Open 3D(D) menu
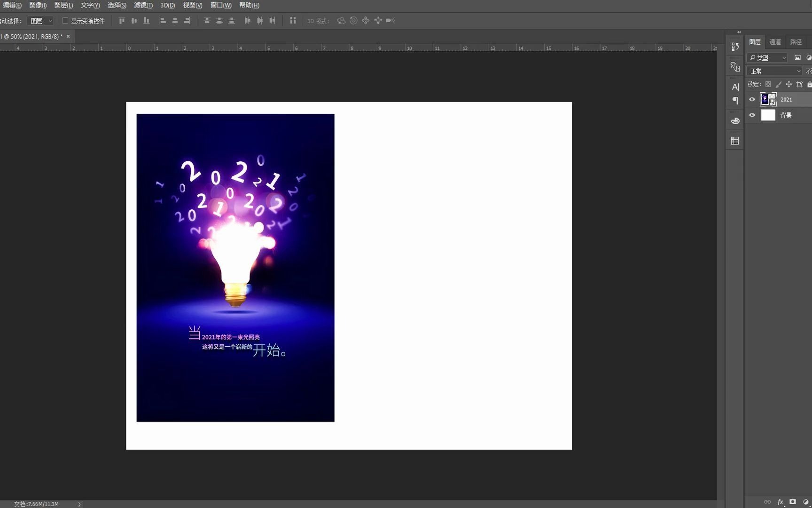812x508 pixels. pos(168,5)
